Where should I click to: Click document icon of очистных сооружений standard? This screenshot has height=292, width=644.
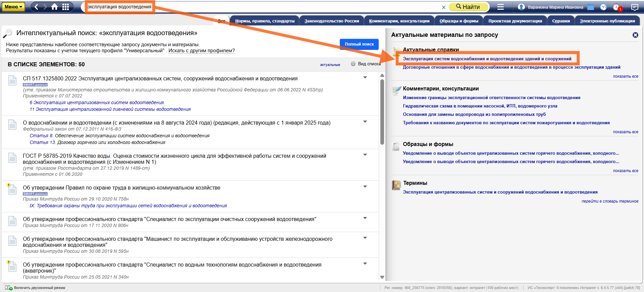tap(12, 221)
